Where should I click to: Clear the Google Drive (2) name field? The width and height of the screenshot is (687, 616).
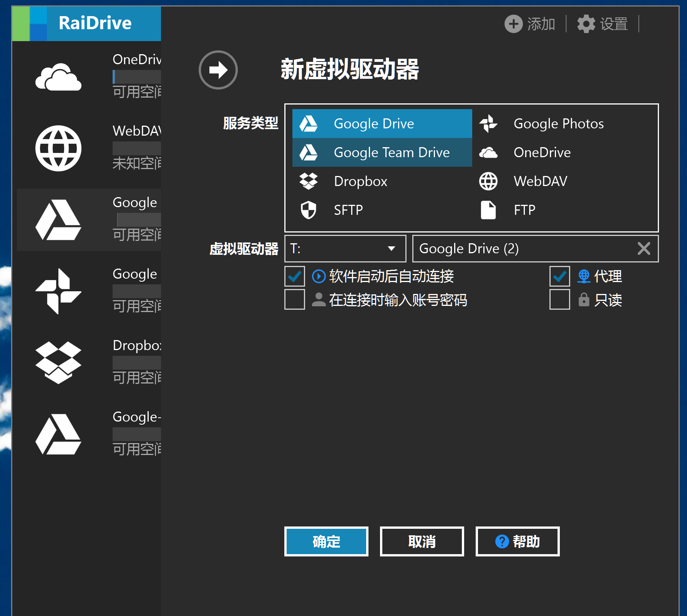644,249
